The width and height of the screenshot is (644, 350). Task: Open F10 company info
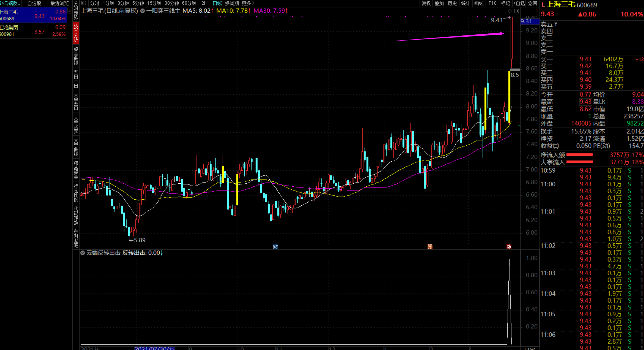pyautogui.click(x=492, y=3)
